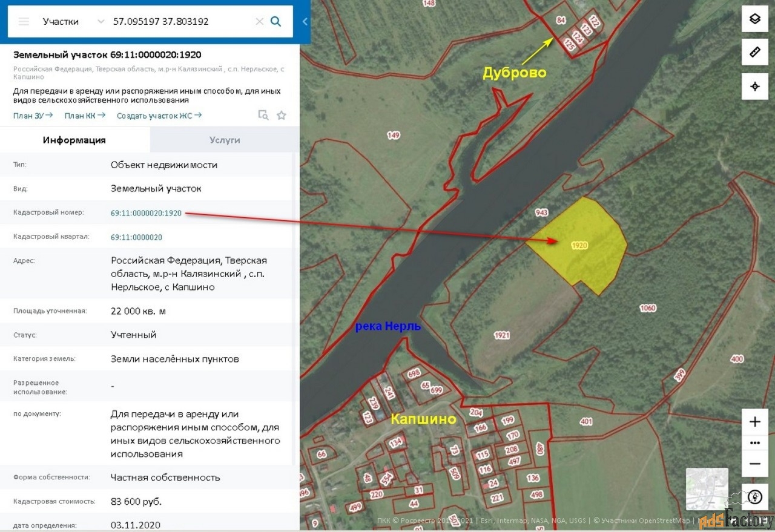Zoom out the map with minus button
The height and width of the screenshot is (532, 775).
755,464
